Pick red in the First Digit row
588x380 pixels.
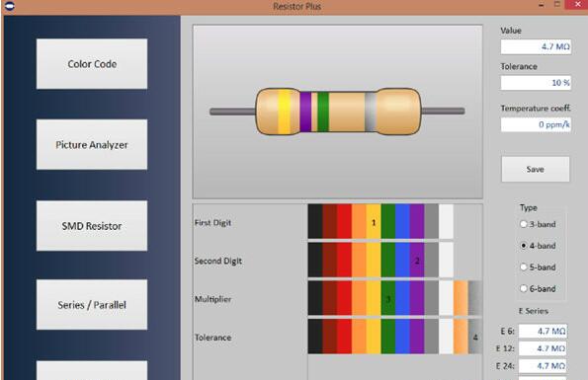pyautogui.click(x=344, y=221)
